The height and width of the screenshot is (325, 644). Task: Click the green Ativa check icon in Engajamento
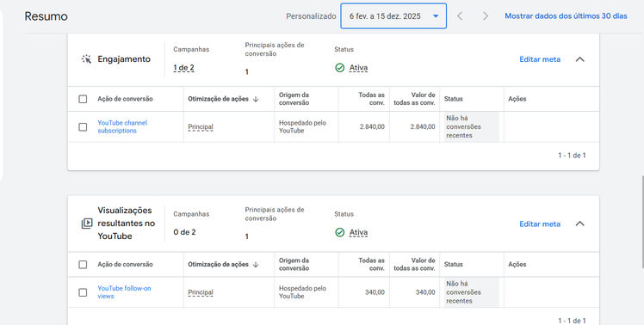[x=340, y=68]
